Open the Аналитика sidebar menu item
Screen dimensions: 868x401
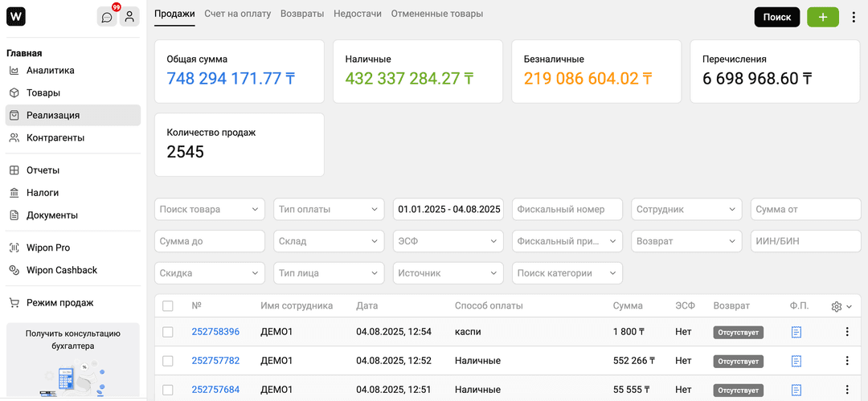coord(50,70)
